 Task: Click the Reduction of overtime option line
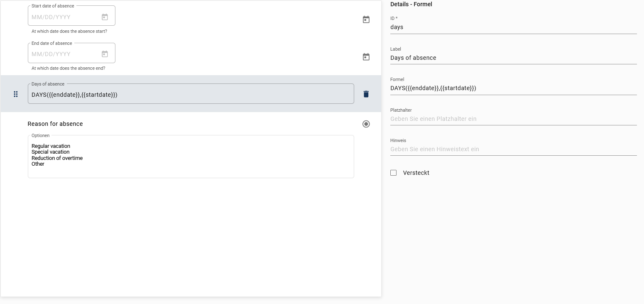(57, 158)
